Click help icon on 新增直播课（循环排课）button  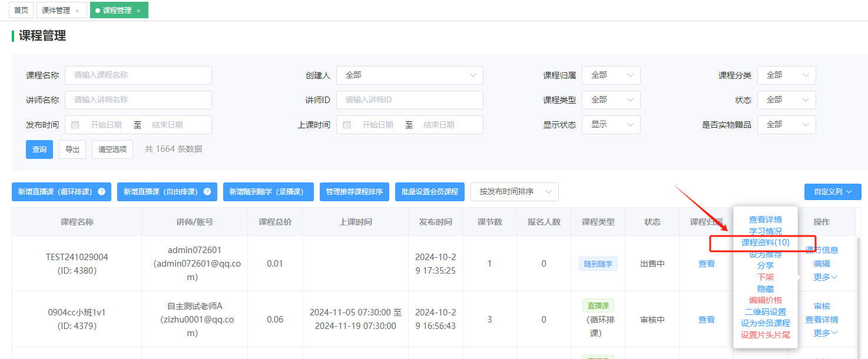101,192
